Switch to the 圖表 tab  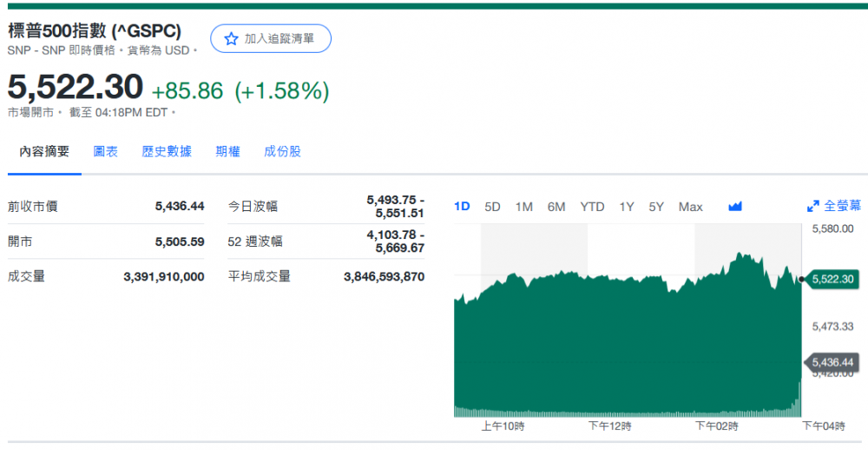click(106, 152)
